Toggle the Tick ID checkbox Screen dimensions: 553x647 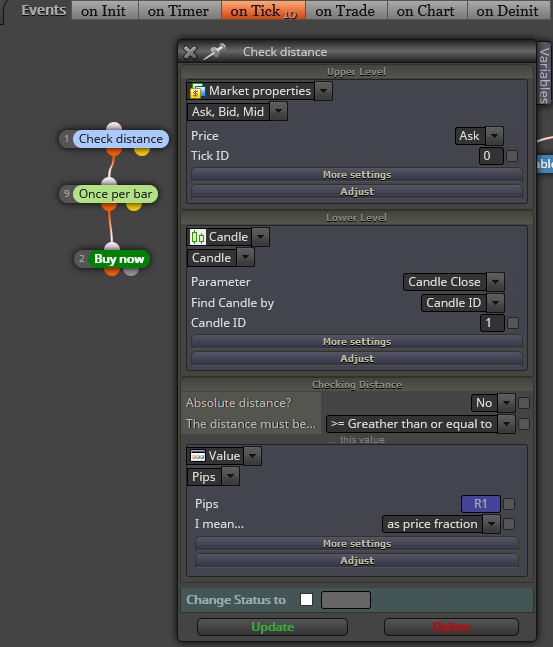pyautogui.click(x=512, y=156)
